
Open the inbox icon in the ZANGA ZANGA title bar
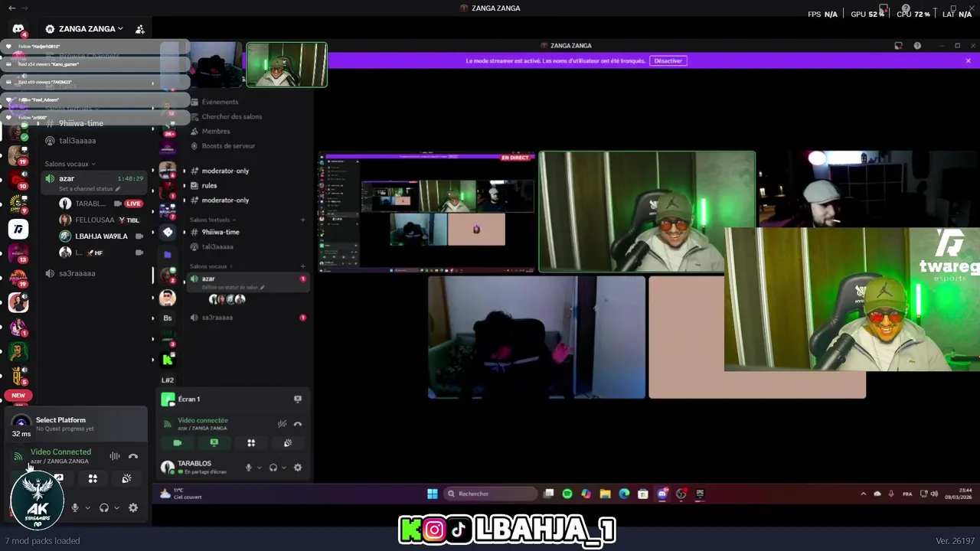click(x=898, y=46)
